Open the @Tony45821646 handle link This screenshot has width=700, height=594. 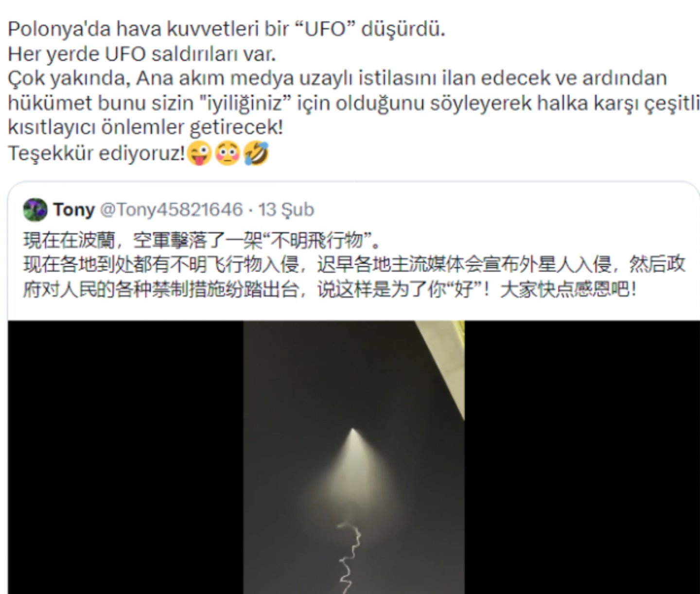point(171,210)
